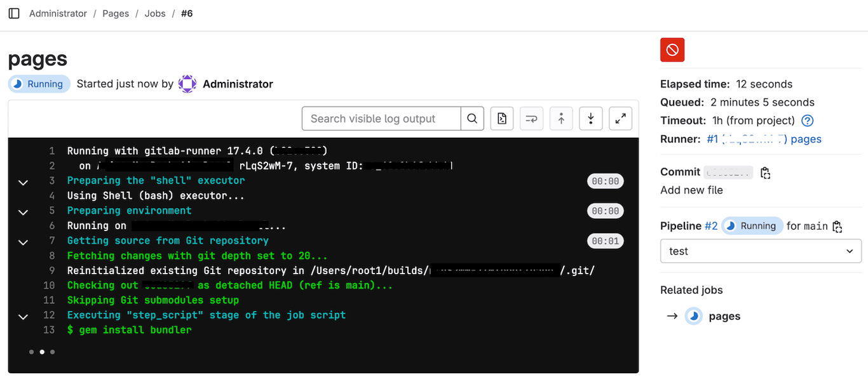Cancel the running pages job

click(x=672, y=49)
